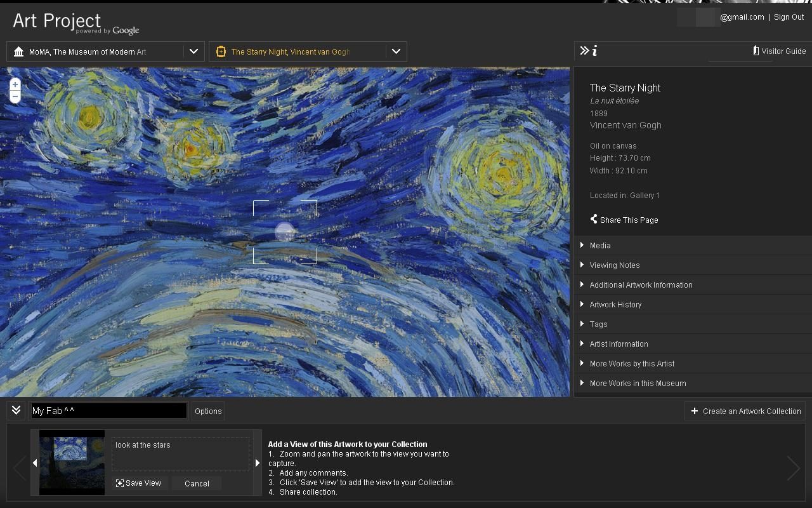Click the museum building icon
The image size is (812, 508).
18,51
